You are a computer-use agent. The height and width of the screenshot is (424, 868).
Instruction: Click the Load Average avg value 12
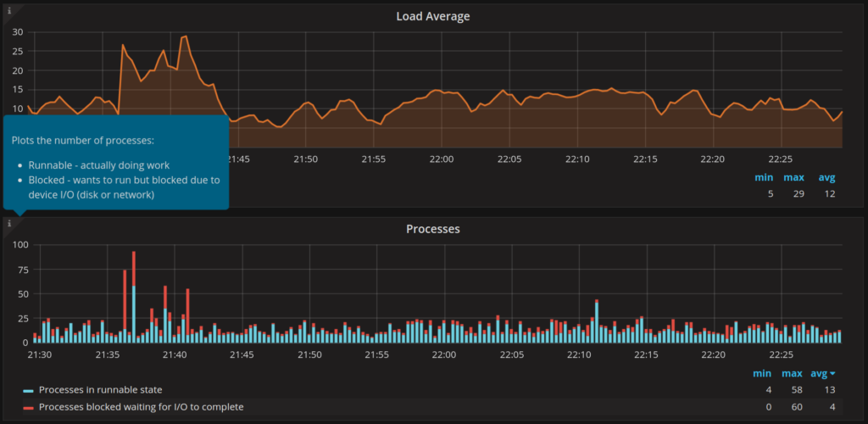click(829, 193)
